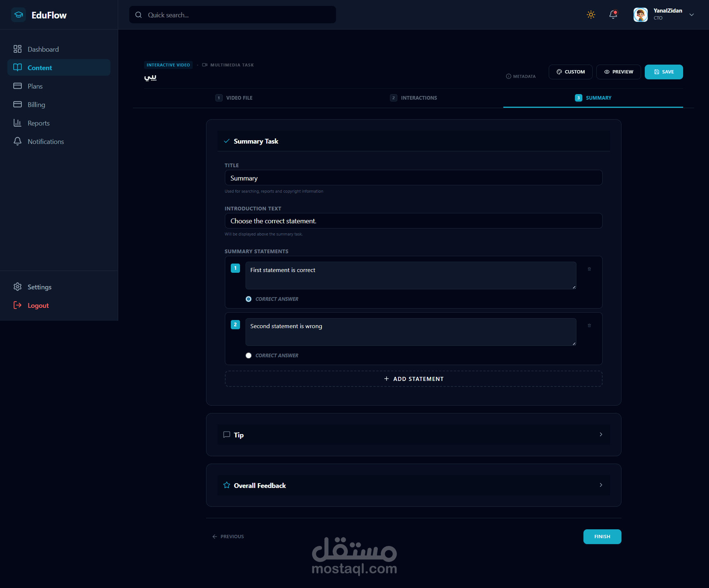Expand the Overall Feedback section

pos(414,485)
